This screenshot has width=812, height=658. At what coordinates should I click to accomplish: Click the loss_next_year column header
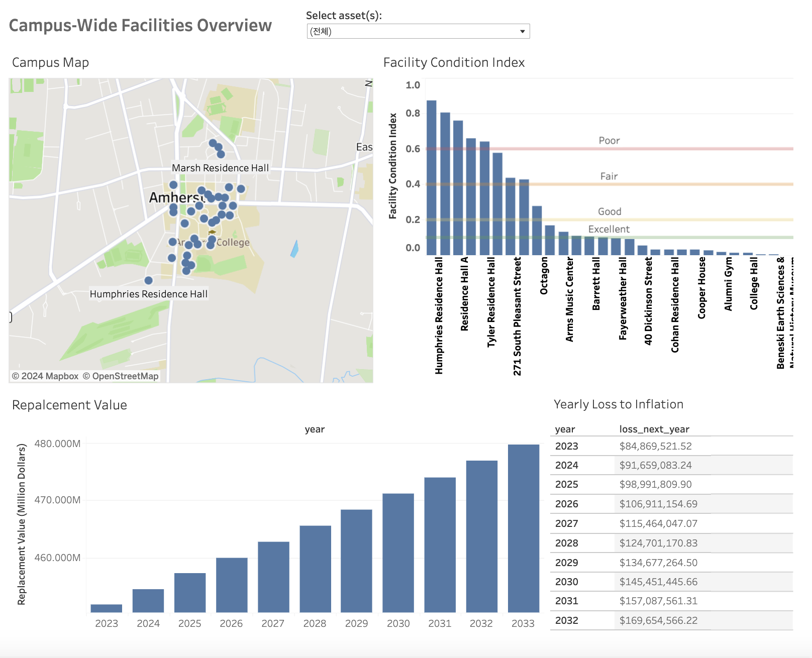click(654, 429)
